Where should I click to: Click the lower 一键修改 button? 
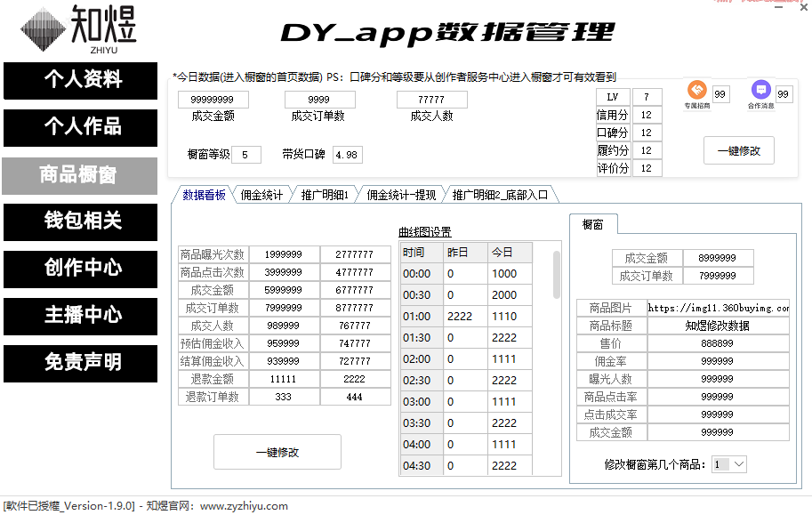click(x=277, y=452)
